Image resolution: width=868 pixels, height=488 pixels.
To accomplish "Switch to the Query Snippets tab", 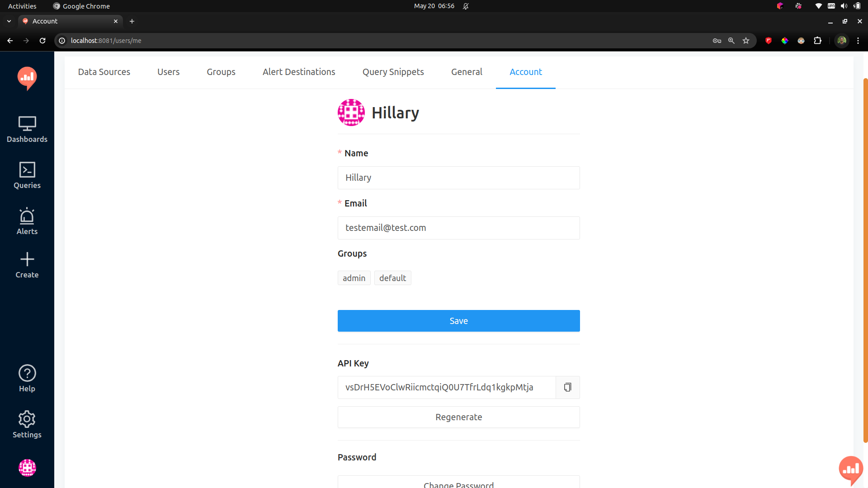I will coord(393,72).
